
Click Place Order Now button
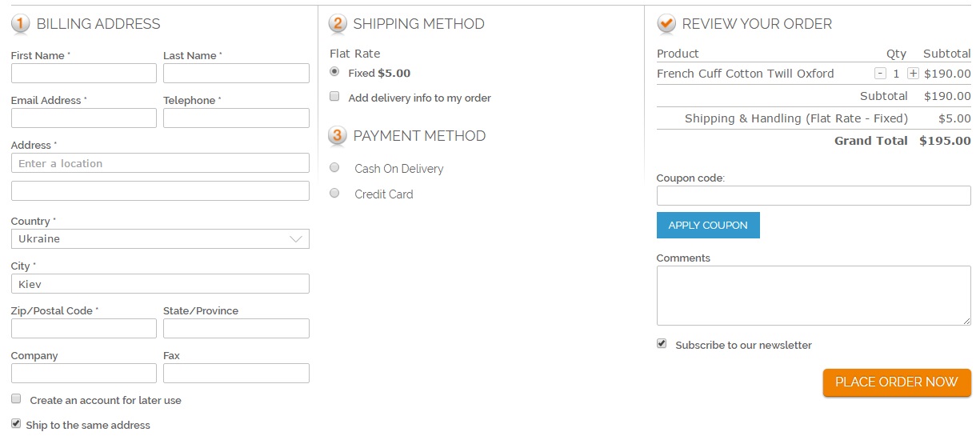tap(896, 382)
